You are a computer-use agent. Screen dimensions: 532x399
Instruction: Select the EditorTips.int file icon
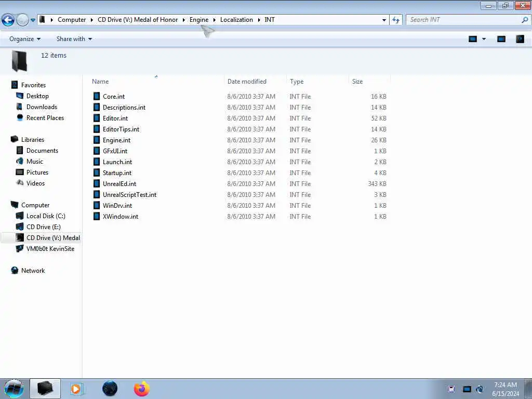tap(96, 129)
